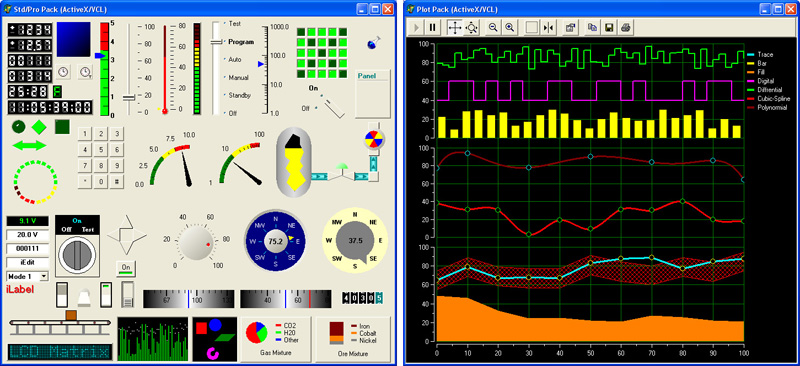
Task: Copy the plot to clipboard
Action: [x=592, y=28]
